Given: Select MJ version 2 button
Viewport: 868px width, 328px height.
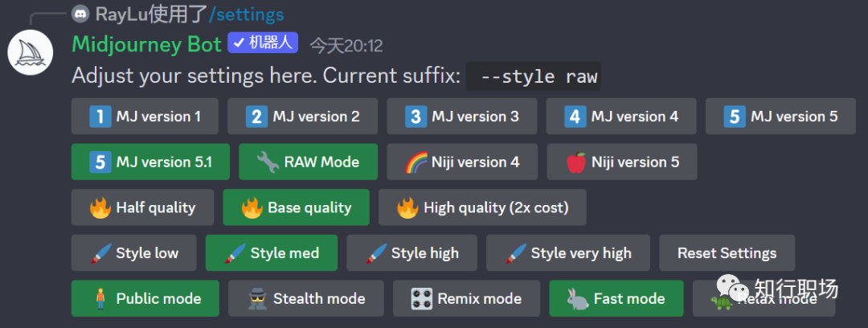Looking at the screenshot, I should (303, 117).
